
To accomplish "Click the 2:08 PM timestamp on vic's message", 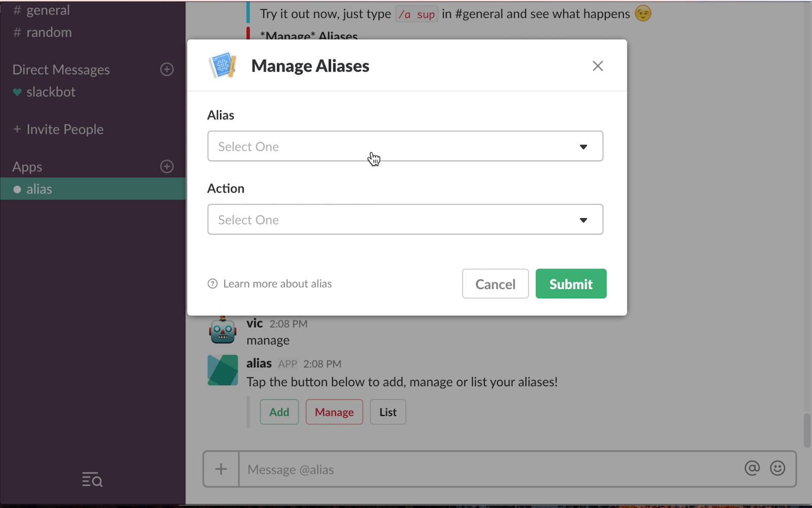I will (x=288, y=324).
